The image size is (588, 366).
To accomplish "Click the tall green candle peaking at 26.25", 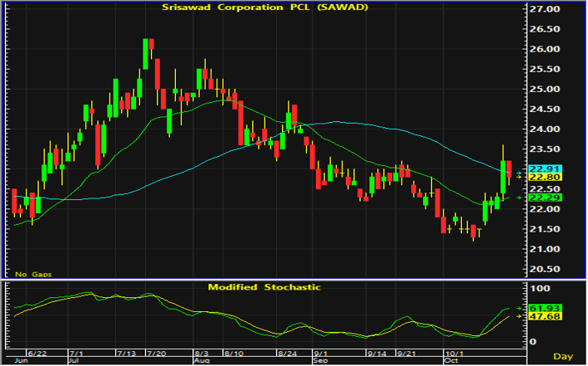I will [145, 54].
